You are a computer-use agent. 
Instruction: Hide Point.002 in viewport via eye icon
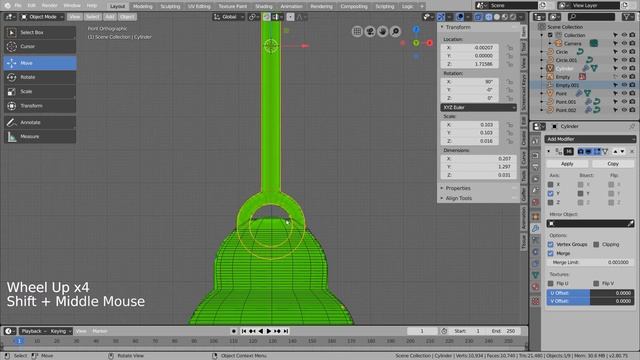point(624,110)
